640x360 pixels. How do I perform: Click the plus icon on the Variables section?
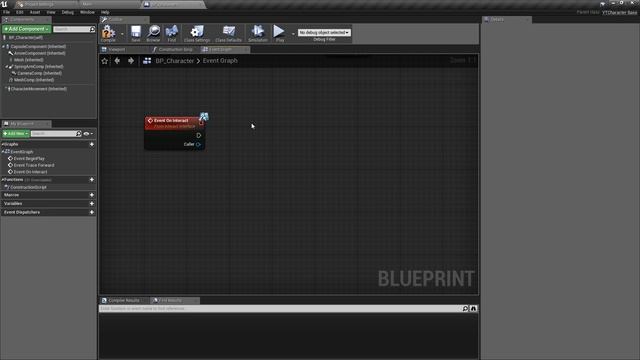[92, 203]
